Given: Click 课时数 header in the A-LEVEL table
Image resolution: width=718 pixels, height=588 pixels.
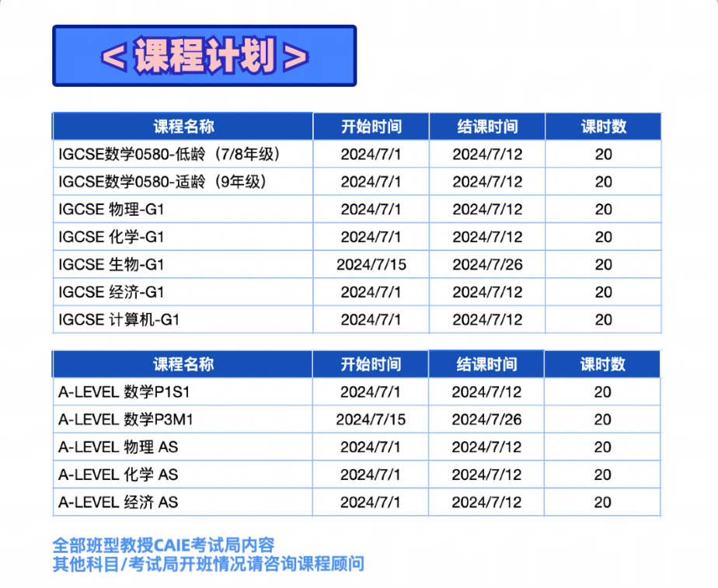Looking at the screenshot, I should pyautogui.click(x=603, y=364).
